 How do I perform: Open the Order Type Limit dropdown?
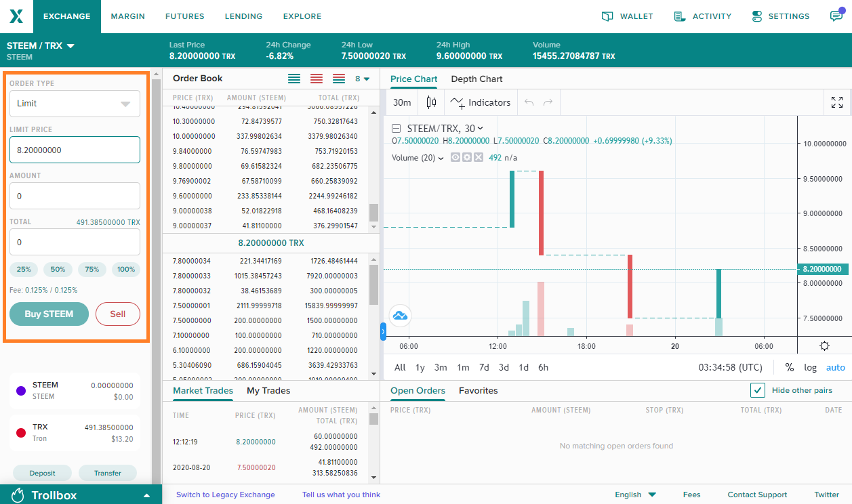[x=75, y=104]
